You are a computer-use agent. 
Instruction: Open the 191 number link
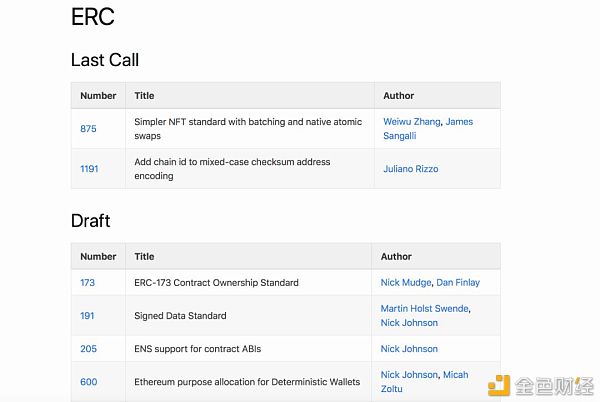coord(87,316)
